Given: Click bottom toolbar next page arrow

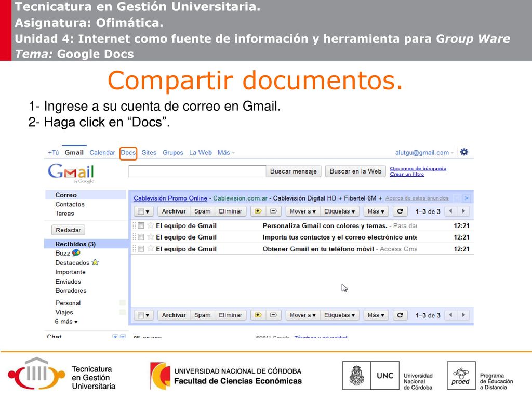Looking at the screenshot, I should [x=463, y=315].
